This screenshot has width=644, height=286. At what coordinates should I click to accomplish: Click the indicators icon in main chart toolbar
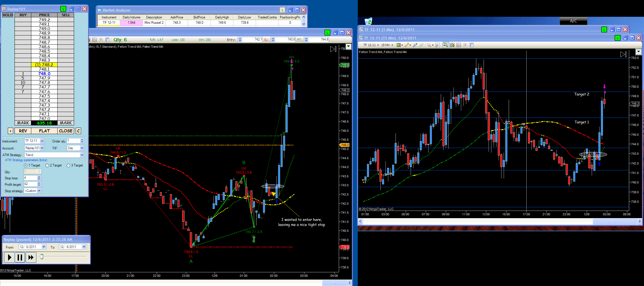tap(94, 40)
